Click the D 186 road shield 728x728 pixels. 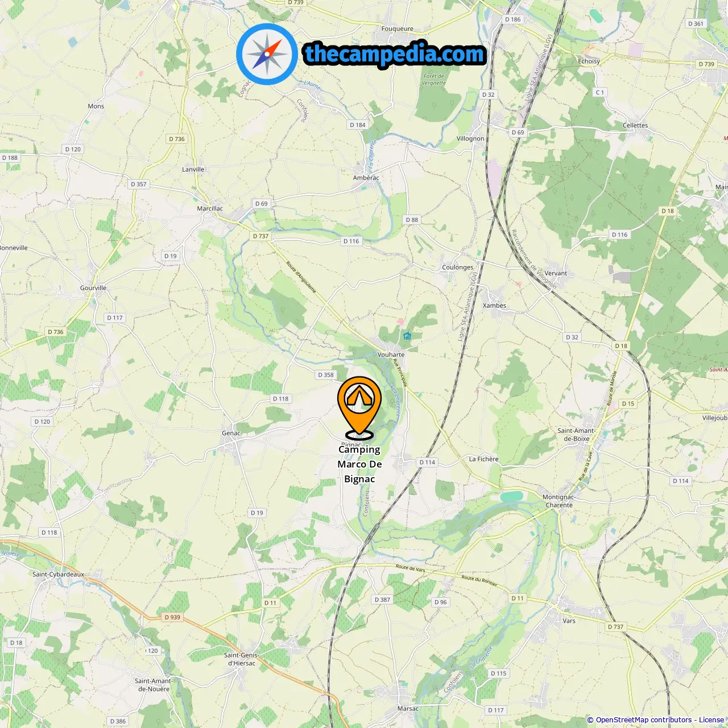pyautogui.click(x=512, y=19)
